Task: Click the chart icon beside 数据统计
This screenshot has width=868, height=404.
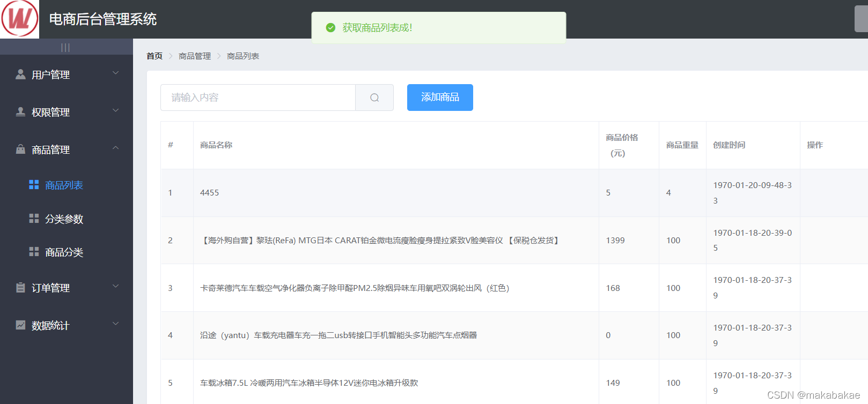Action: tap(20, 325)
